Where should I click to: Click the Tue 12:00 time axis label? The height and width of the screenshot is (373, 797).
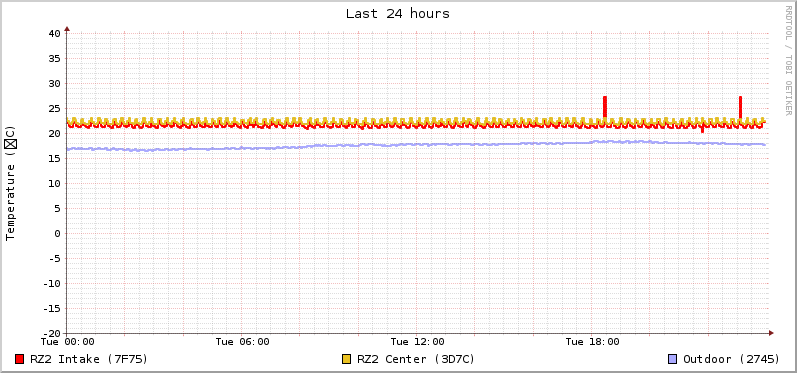417,342
